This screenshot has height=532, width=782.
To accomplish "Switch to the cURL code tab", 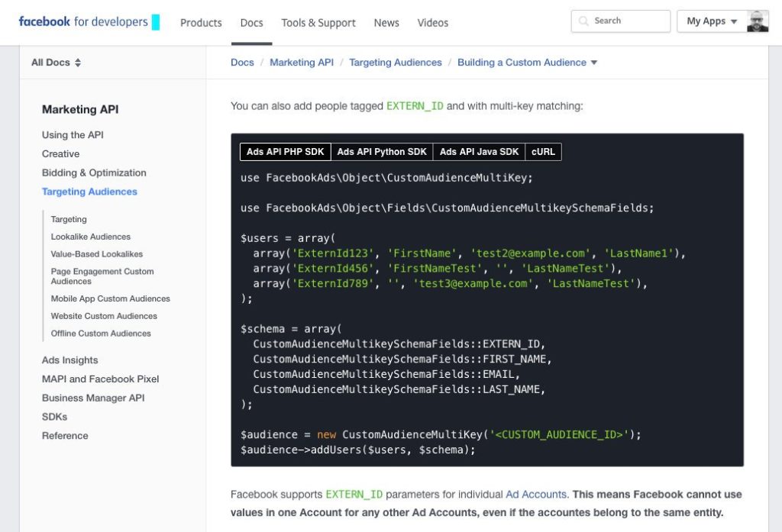I will tap(543, 152).
